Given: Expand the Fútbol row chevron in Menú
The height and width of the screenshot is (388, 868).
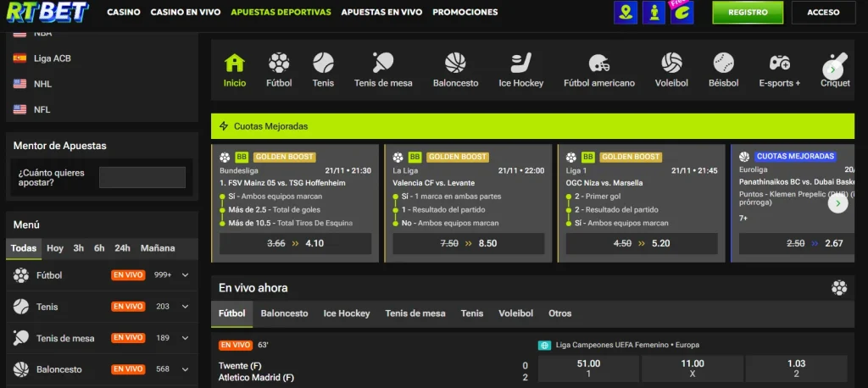Looking at the screenshot, I should 185,275.
